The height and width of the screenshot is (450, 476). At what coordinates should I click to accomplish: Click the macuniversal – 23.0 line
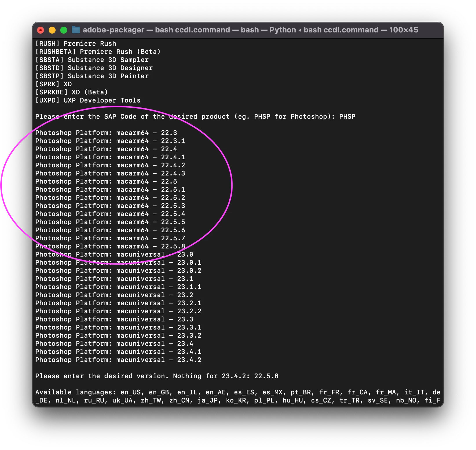pyautogui.click(x=114, y=255)
